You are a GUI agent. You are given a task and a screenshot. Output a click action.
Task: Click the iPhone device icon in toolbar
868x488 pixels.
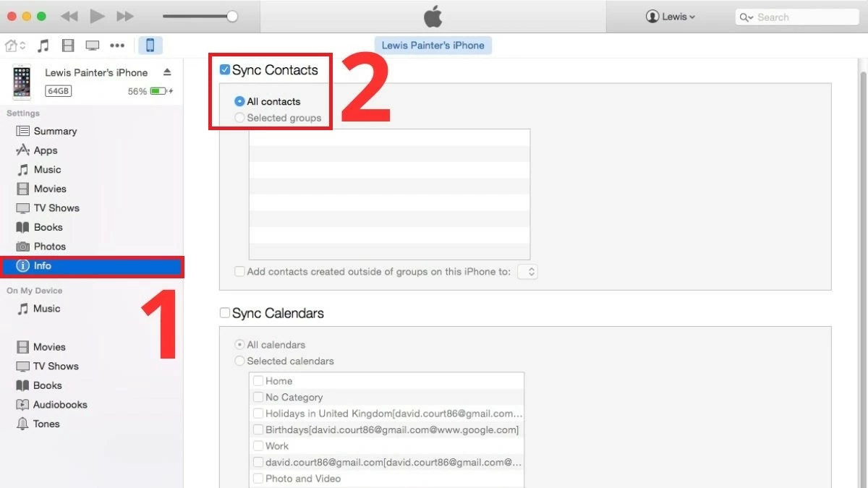[150, 46]
